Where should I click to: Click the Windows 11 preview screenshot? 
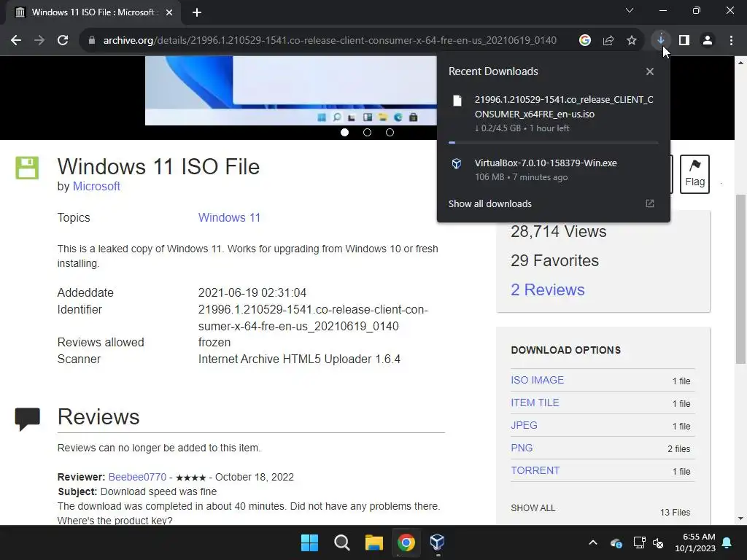(x=290, y=90)
